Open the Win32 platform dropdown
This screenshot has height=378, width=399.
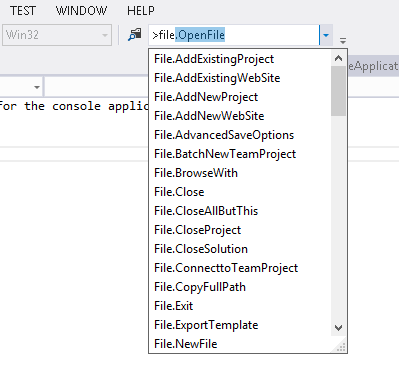pyautogui.click(x=57, y=35)
